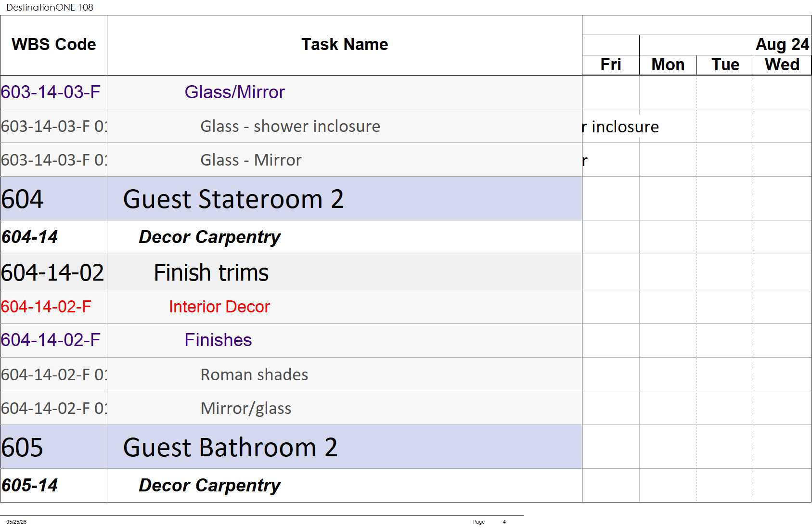This screenshot has height=528, width=812.
Task: Click the Mon day column header
Action: (668, 65)
